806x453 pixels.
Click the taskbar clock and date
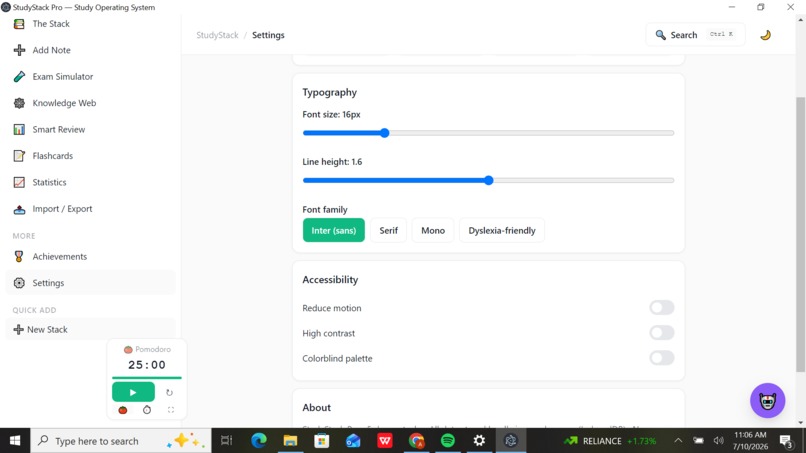(x=750, y=441)
